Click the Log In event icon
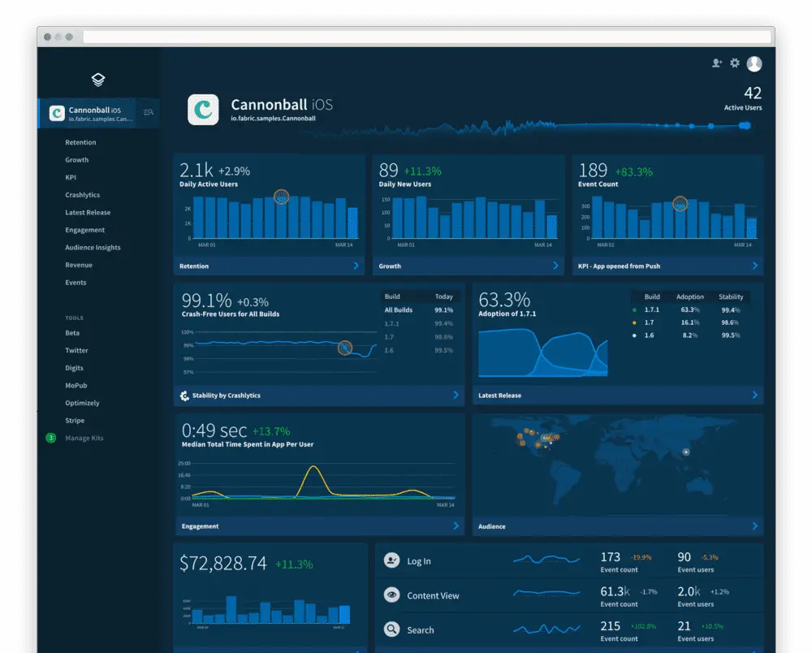The image size is (812, 653). tap(392, 560)
